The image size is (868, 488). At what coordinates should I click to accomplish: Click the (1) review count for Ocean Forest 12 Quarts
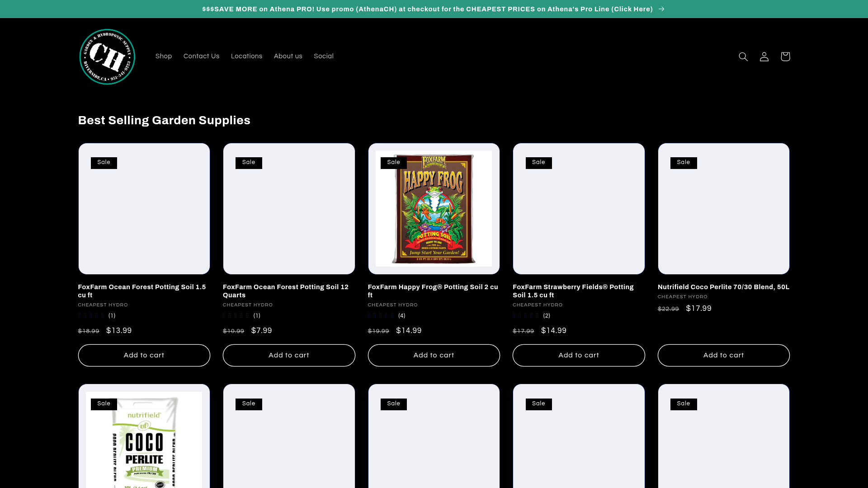pos(257,316)
